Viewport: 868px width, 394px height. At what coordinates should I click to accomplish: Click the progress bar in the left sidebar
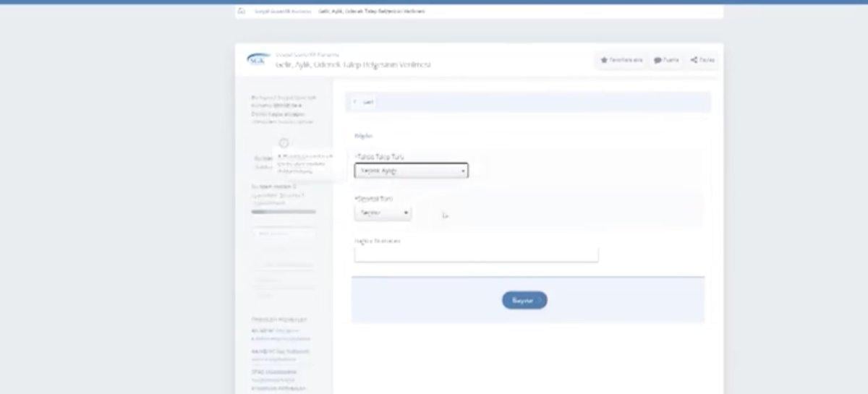tap(284, 212)
